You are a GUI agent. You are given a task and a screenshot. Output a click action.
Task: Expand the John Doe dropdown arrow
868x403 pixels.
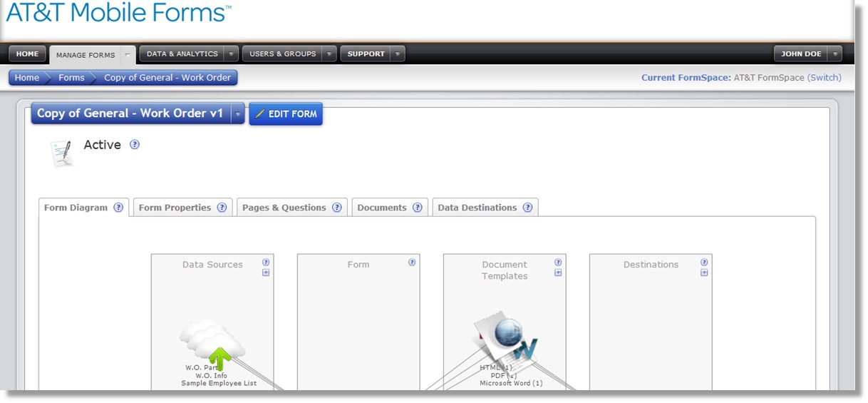click(835, 54)
